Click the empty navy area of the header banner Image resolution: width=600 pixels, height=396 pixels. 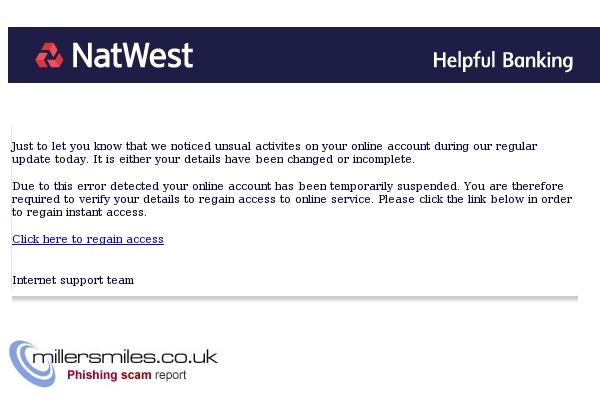[310, 55]
